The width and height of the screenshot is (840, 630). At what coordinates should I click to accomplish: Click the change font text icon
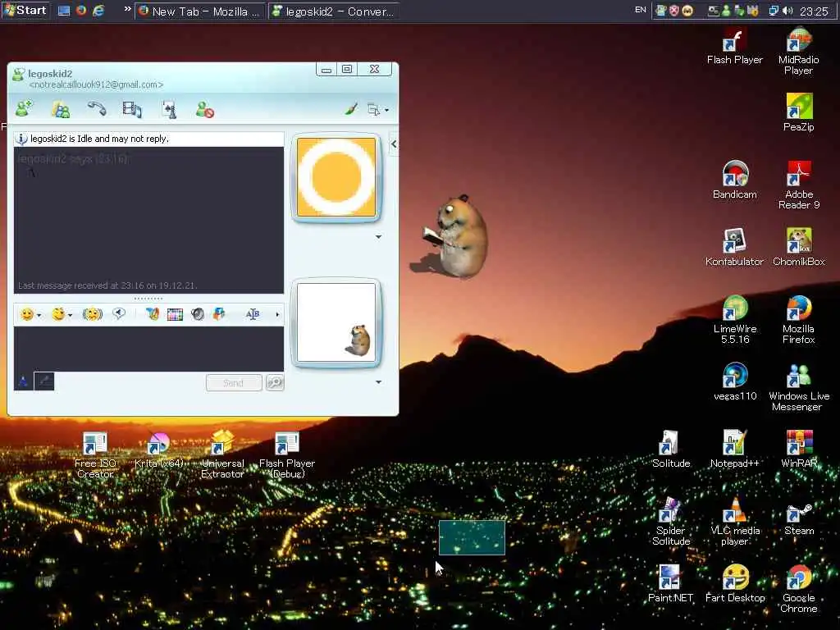[x=253, y=314]
